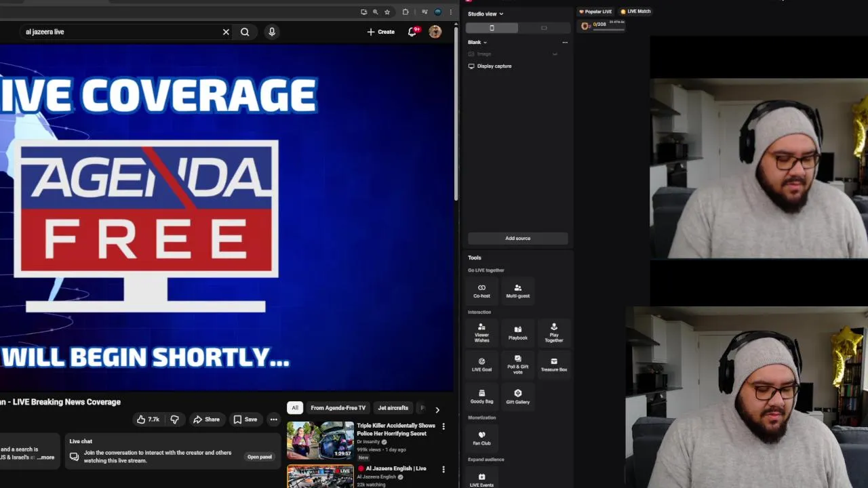The image size is (868, 488).
Task: Click the Add source button
Action: (517, 239)
